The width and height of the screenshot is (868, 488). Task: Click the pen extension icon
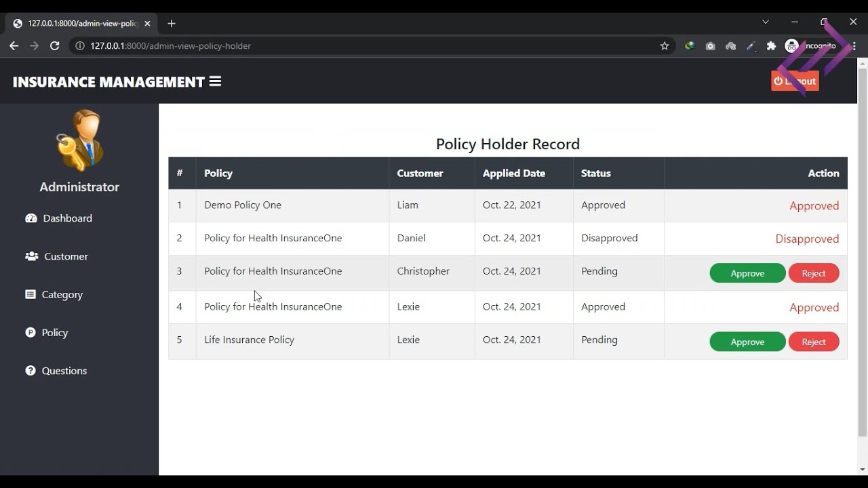coord(751,46)
